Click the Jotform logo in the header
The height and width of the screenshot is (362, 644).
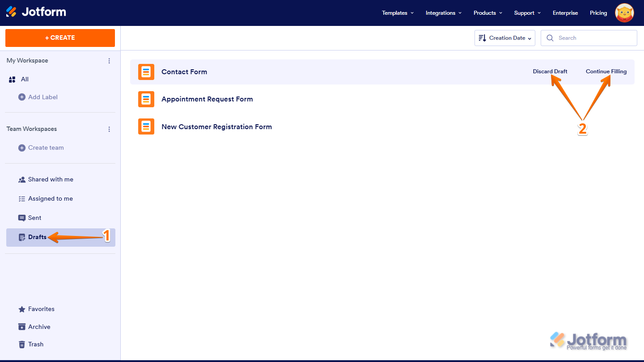point(36,12)
